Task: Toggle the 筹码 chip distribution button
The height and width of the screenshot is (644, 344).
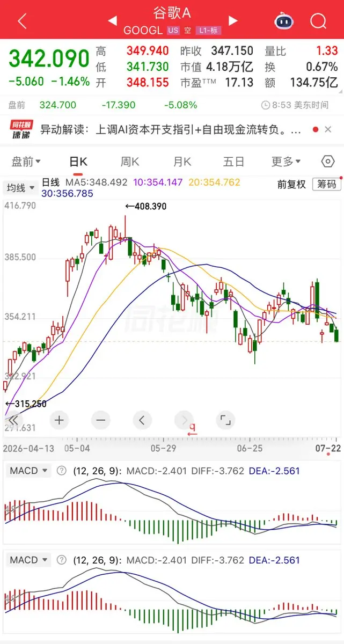Action: [x=326, y=184]
